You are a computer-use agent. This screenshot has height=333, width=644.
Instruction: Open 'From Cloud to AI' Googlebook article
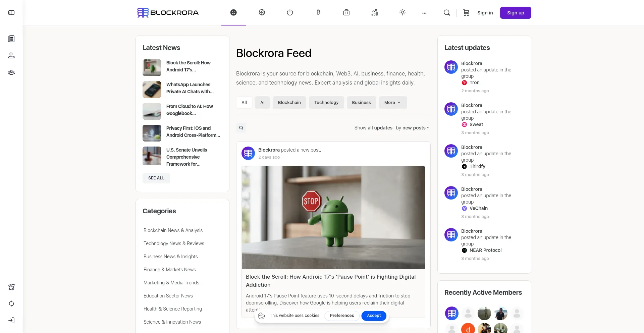click(x=190, y=110)
